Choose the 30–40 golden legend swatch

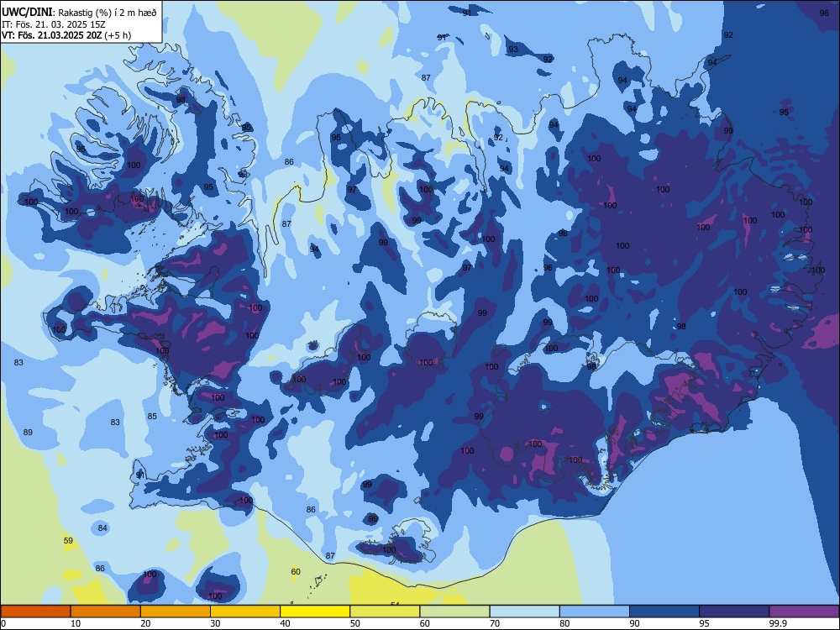coord(244,612)
